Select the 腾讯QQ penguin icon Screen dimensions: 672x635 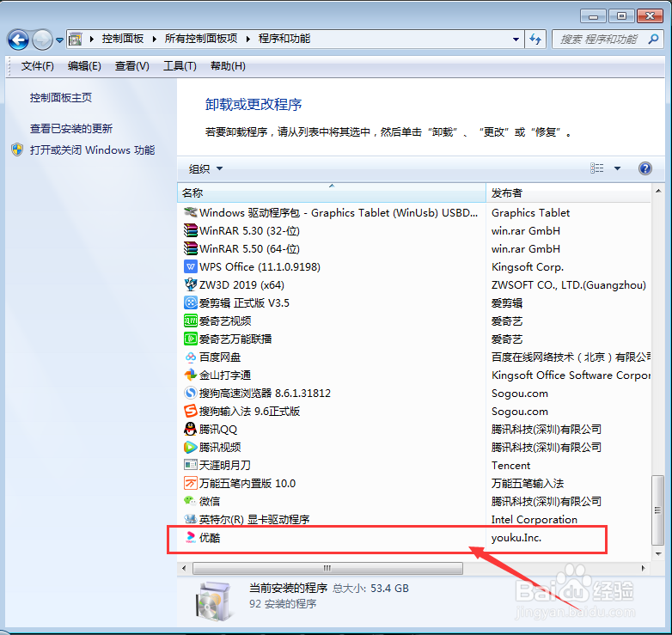190,429
